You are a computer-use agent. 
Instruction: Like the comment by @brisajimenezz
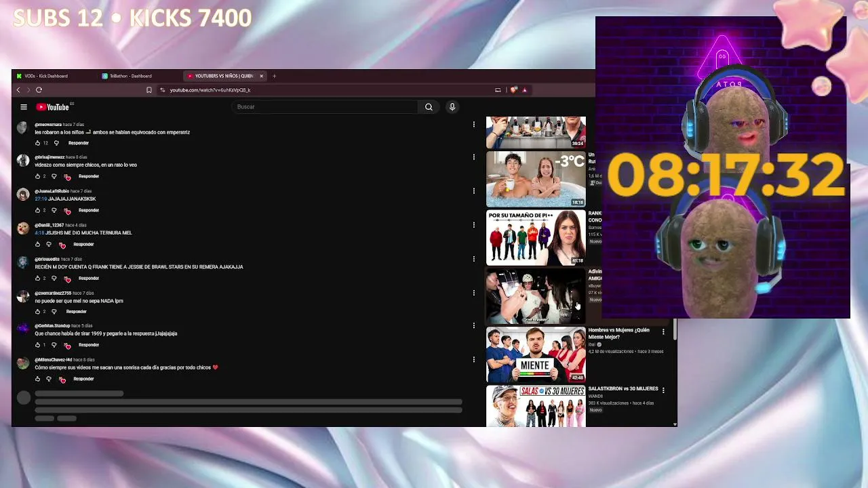[38, 176]
